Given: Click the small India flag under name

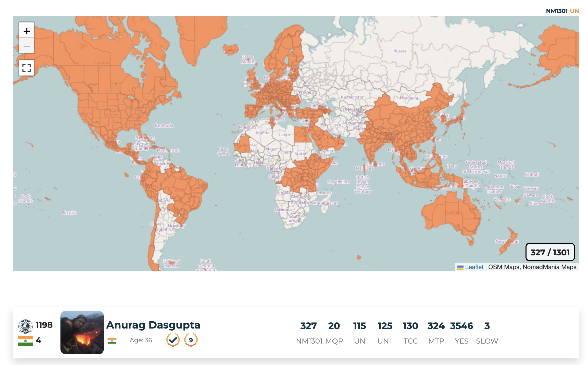Looking at the screenshot, I should click(x=112, y=341).
